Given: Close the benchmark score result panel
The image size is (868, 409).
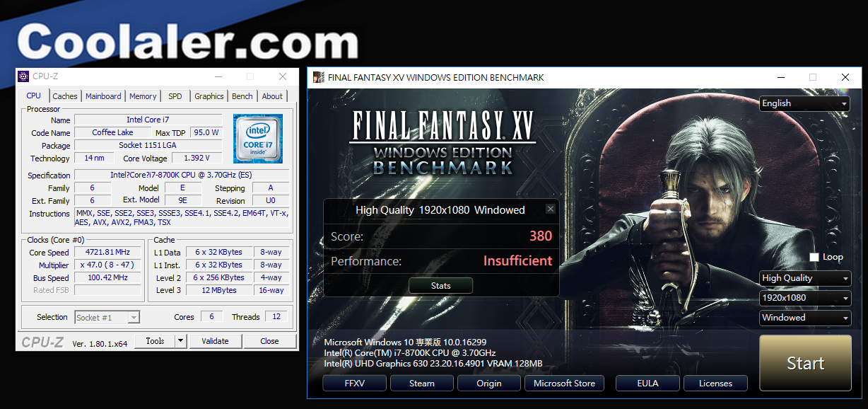Looking at the screenshot, I should point(551,209).
